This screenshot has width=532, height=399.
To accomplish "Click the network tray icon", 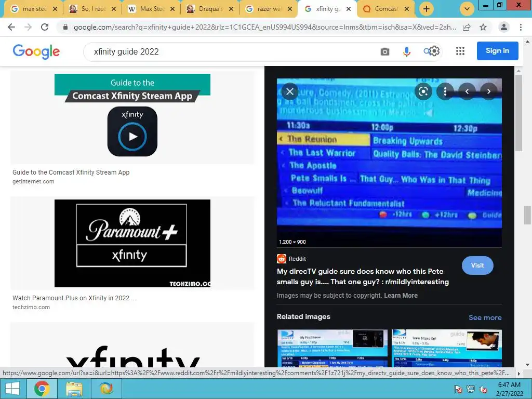I will pyautogui.click(x=470, y=389).
